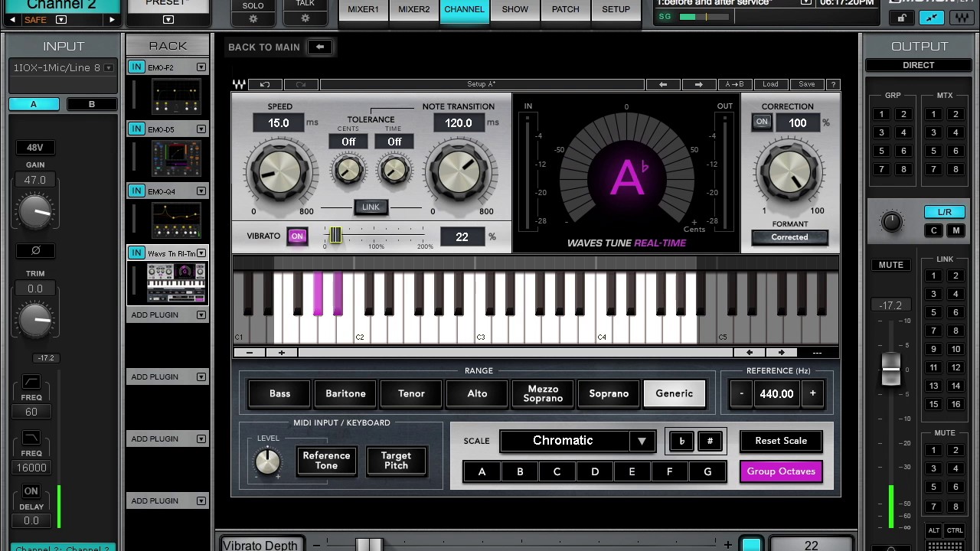Click the vibrato amount slider handle

coord(335,236)
